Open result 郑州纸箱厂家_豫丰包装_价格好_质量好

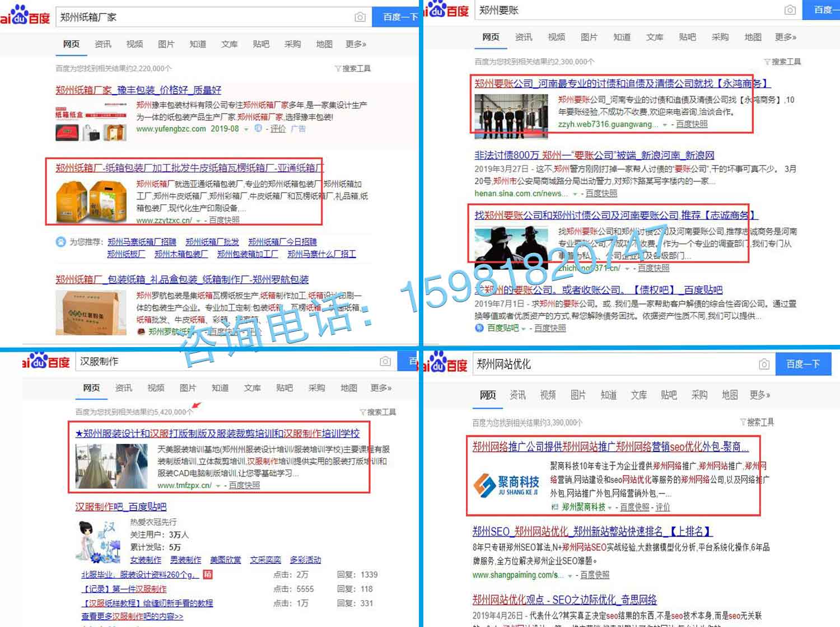(138, 90)
